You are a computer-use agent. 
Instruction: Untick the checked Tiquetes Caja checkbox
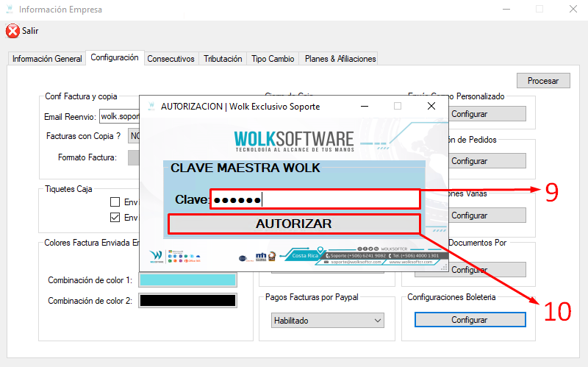[x=115, y=218]
